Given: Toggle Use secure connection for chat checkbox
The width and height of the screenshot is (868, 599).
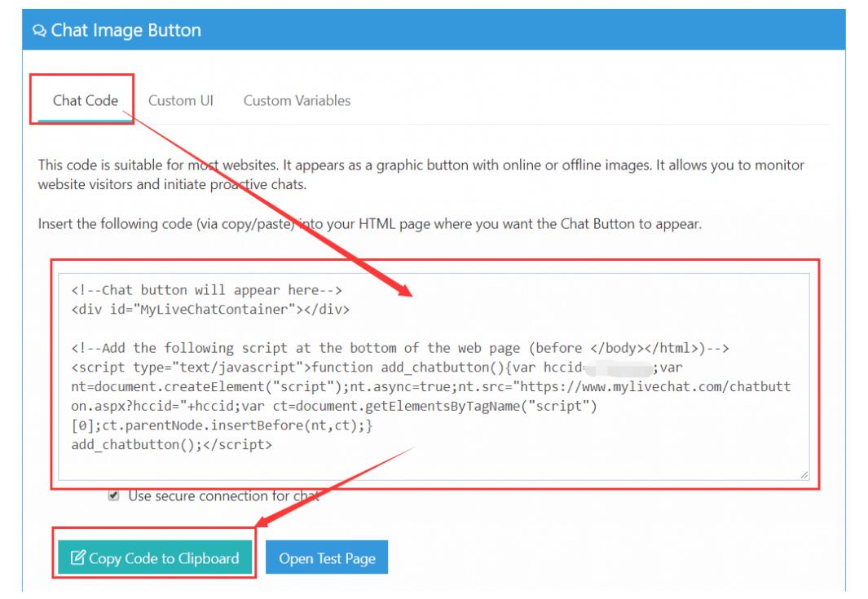Looking at the screenshot, I should point(113,495).
